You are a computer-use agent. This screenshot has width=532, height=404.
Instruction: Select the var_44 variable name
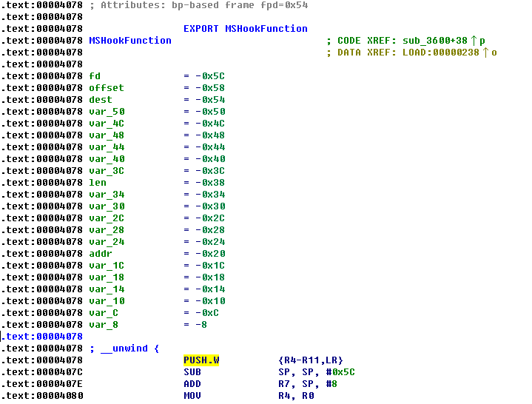[107, 147]
